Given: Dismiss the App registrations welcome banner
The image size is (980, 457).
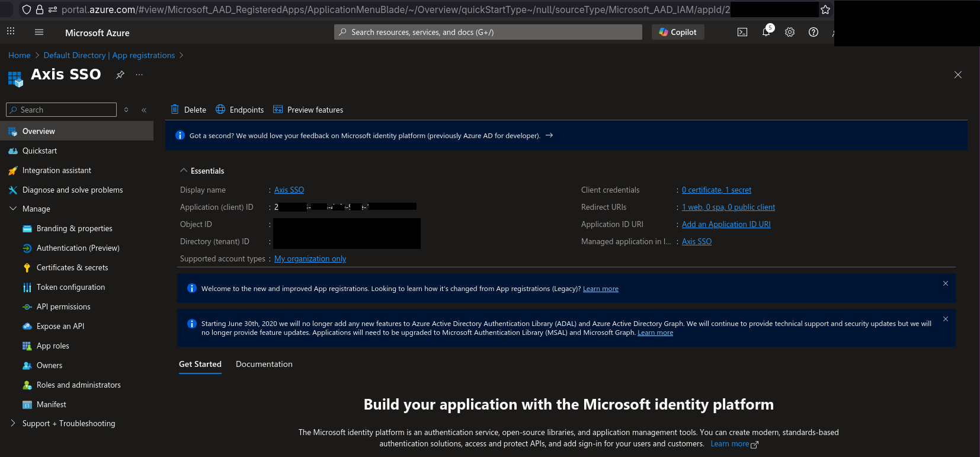Looking at the screenshot, I should click(946, 283).
